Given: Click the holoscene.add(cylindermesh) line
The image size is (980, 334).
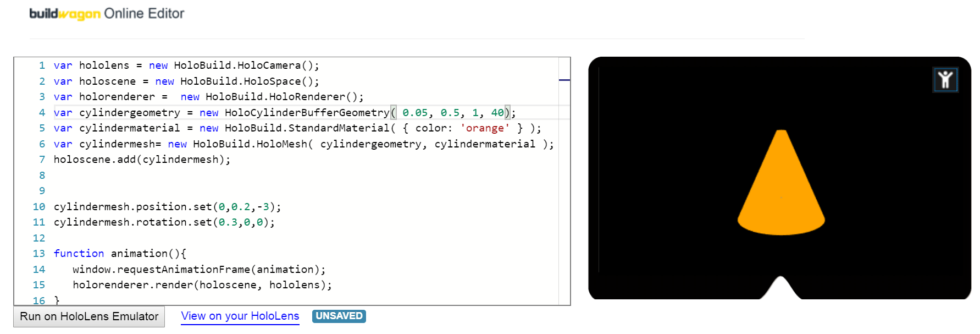Looking at the screenshot, I should pyautogui.click(x=142, y=160).
